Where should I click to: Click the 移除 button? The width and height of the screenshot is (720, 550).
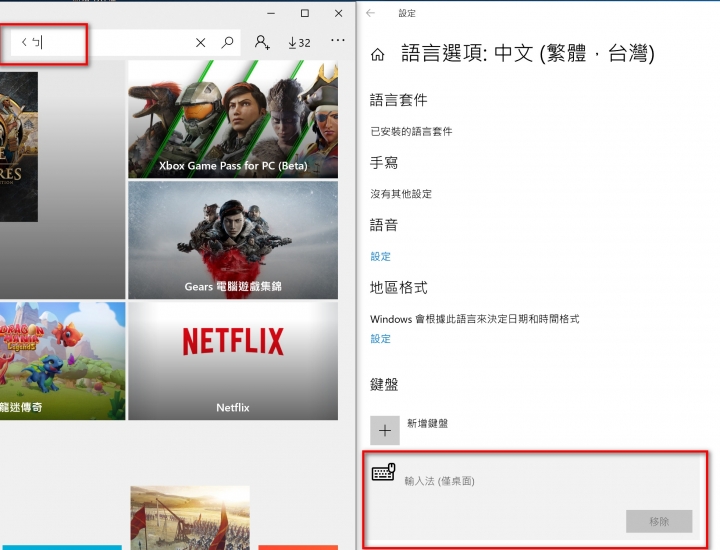659,522
